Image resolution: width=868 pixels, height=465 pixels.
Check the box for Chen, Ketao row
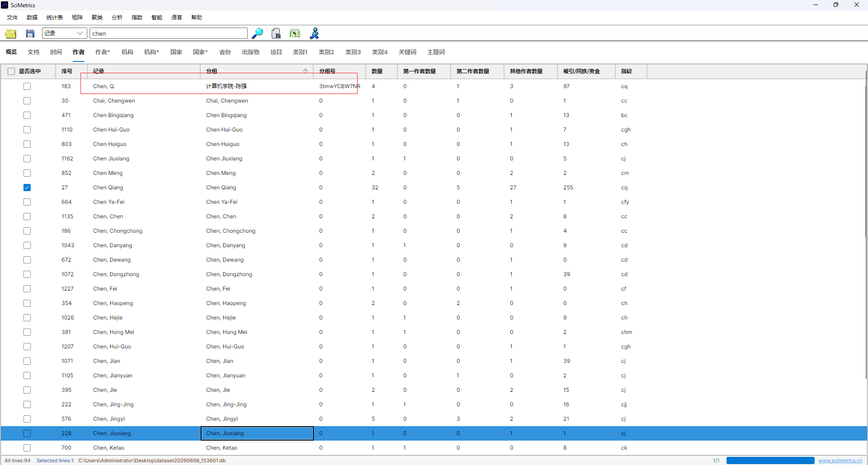(27, 448)
